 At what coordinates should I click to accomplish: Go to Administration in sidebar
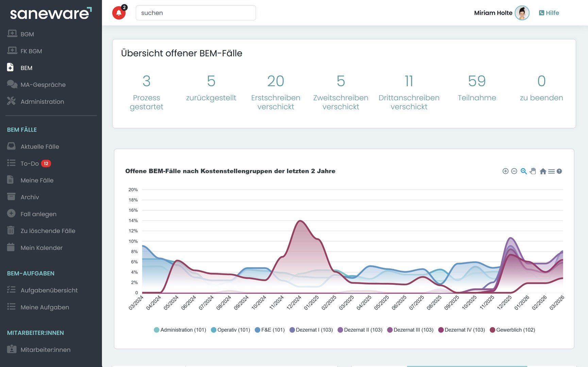pos(42,102)
